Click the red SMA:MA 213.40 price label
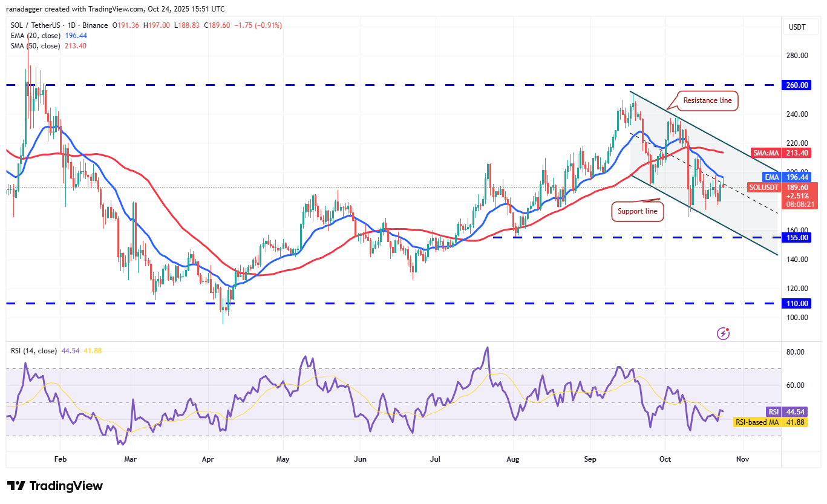Viewport: 827px width, 504px height. point(781,153)
